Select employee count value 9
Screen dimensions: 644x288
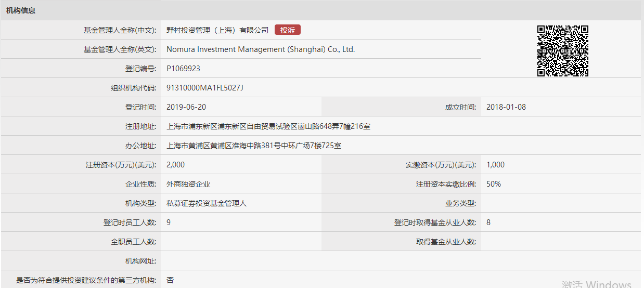coord(169,222)
